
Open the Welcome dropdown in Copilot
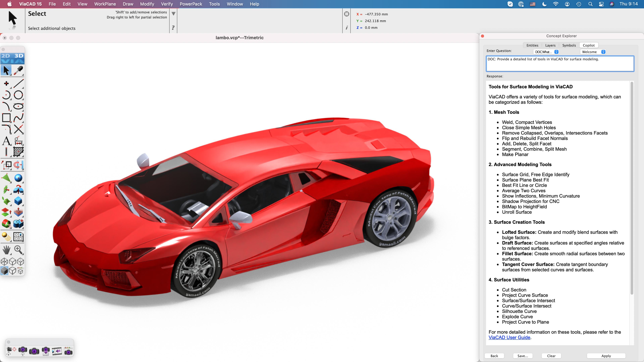pos(593,52)
